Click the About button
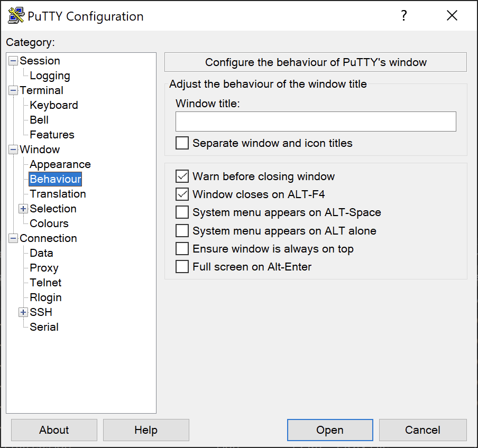Screen dimensions: 478x448 (x=54, y=430)
